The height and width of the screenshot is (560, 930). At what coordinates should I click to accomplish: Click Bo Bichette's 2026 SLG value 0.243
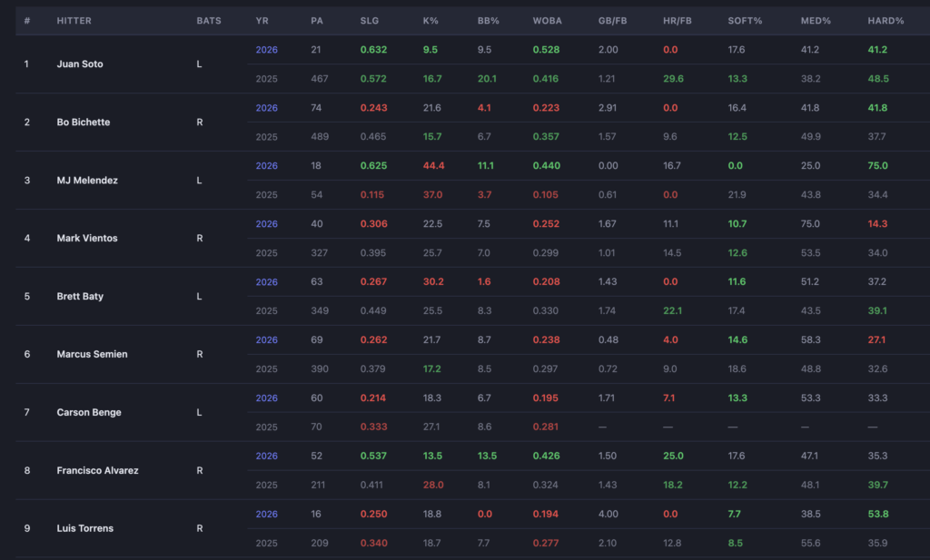pyautogui.click(x=373, y=108)
